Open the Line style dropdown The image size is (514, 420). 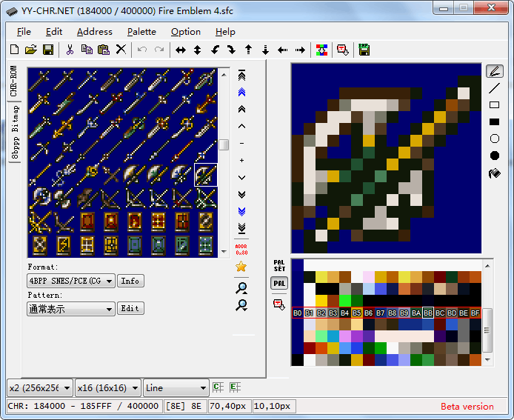tap(176, 387)
